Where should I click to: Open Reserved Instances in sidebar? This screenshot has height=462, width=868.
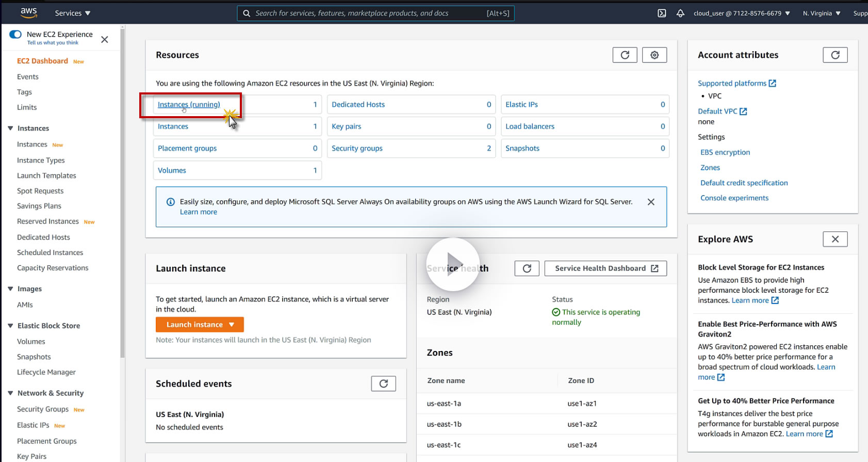pyautogui.click(x=48, y=221)
